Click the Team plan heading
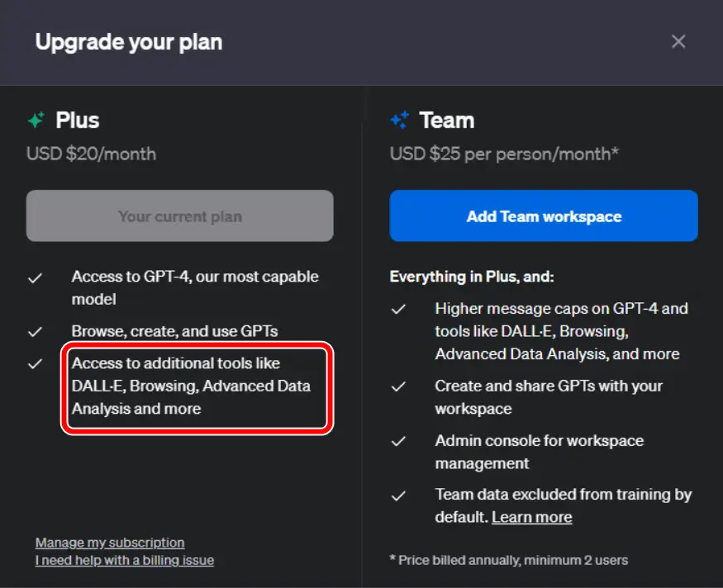 pyautogui.click(x=446, y=121)
